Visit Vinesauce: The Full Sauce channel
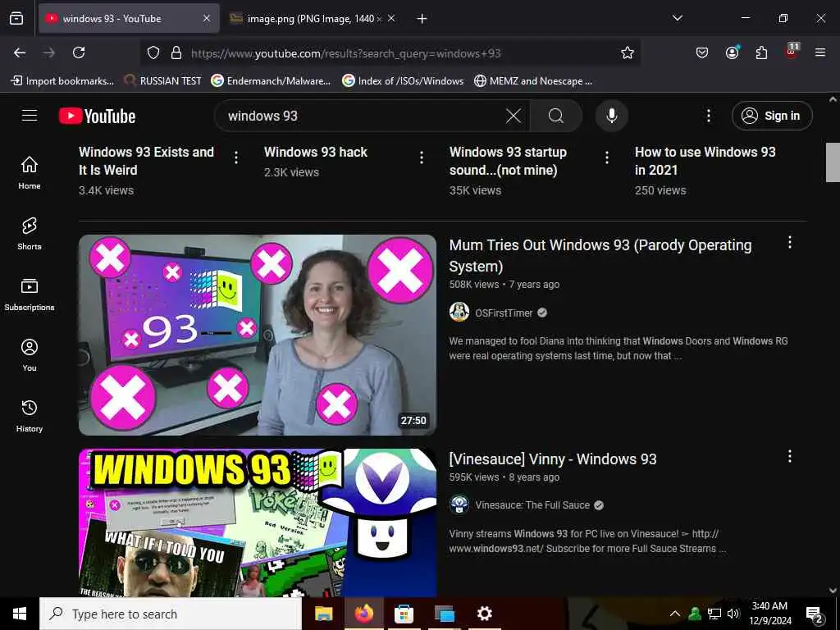Image resolution: width=840 pixels, height=630 pixels. pos(532,505)
